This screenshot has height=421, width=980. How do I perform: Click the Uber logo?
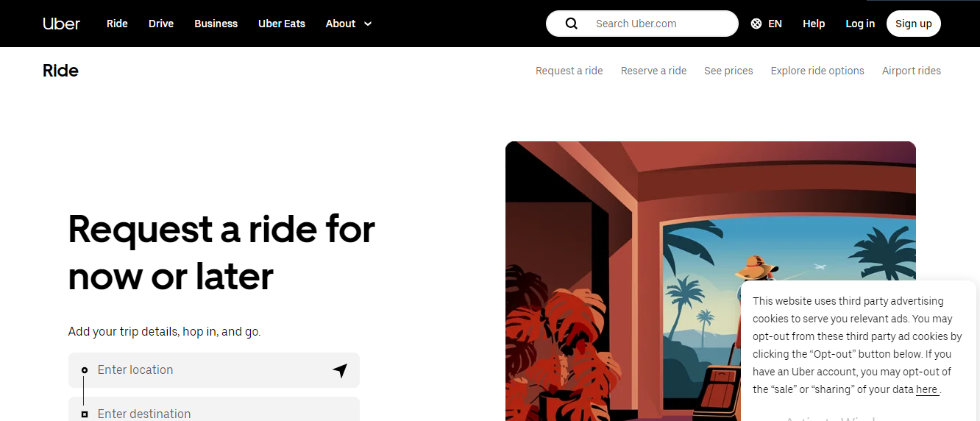click(61, 24)
